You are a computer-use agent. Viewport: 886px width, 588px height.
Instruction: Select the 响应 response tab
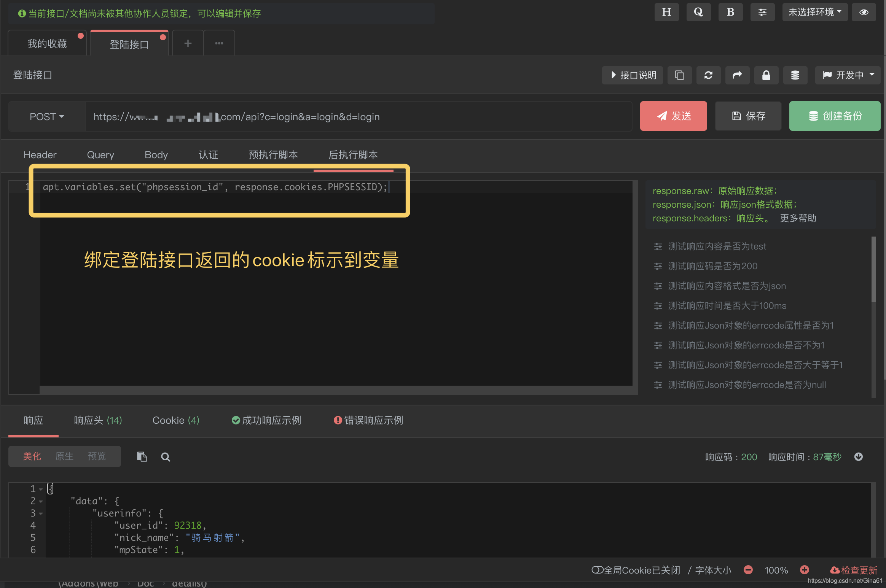point(33,420)
